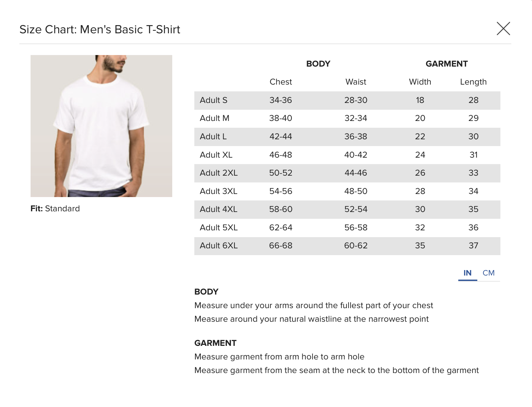Click the Waist column header
This screenshot has width=532, height=407.
[356, 82]
